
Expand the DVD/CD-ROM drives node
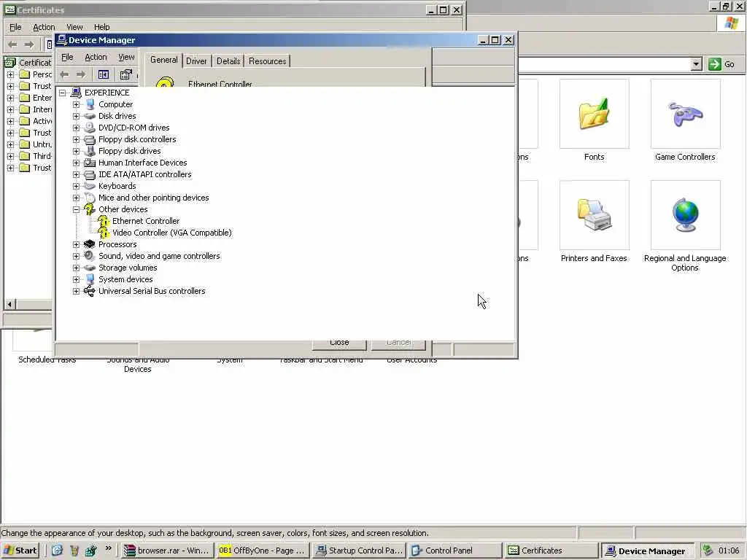click(76, 128)
